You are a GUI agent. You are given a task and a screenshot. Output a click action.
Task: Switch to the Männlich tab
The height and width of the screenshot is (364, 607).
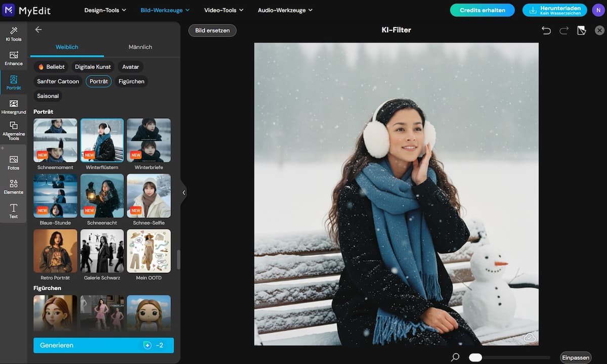pyautogui.click(x=140, y=47)
